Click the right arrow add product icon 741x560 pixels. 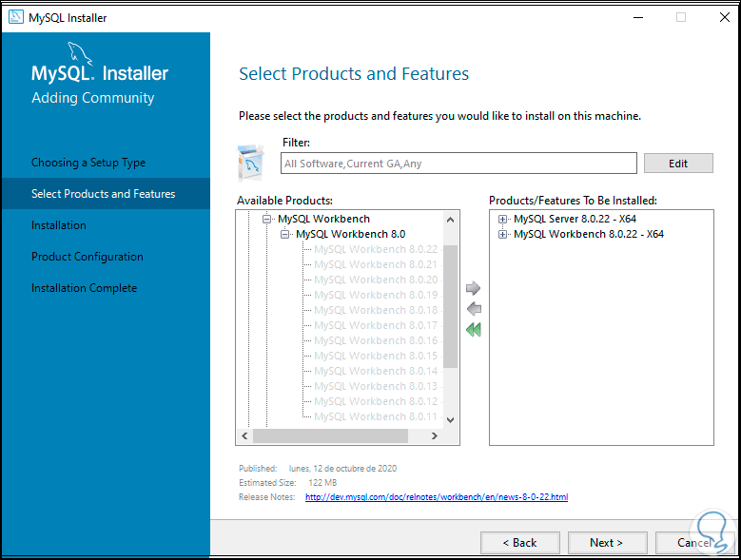pyautogui.click(x=473, y=288)
